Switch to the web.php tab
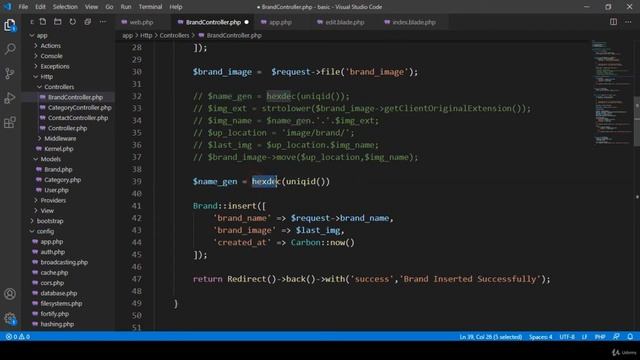The image size is (640, 360). 141,22
